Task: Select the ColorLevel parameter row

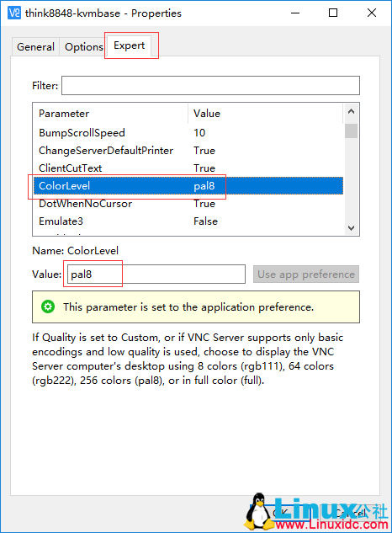Action: point(188,185)
